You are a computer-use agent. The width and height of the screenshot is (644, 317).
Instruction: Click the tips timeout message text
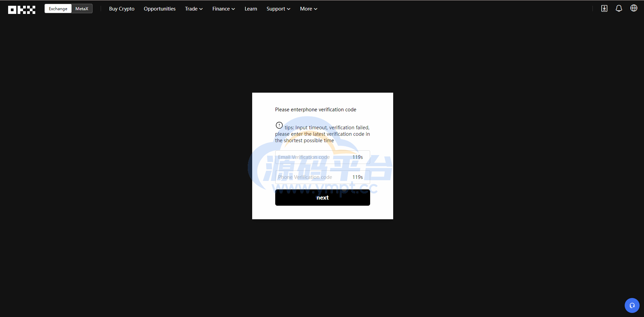(x=323, y=134)
